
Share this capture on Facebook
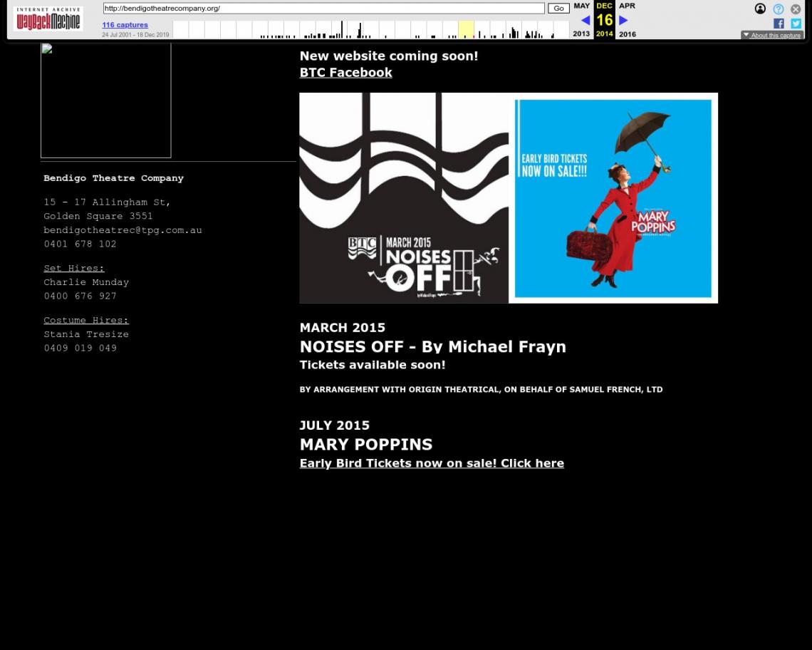779,24
